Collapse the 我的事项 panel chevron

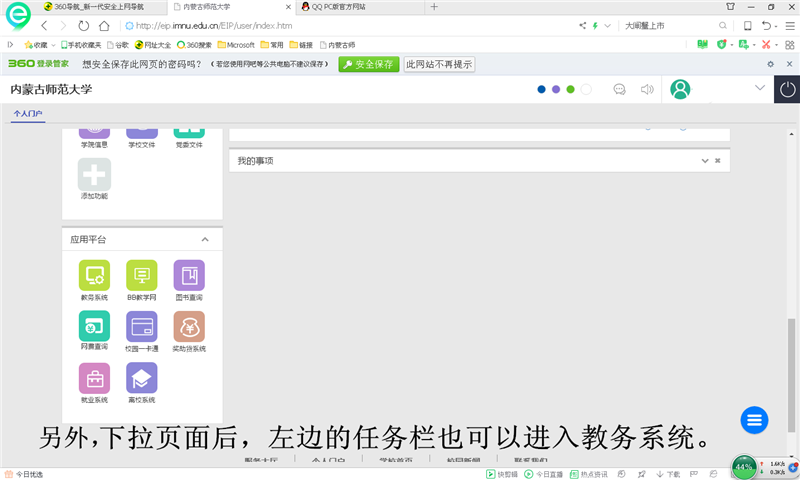[x=705, y=161]
